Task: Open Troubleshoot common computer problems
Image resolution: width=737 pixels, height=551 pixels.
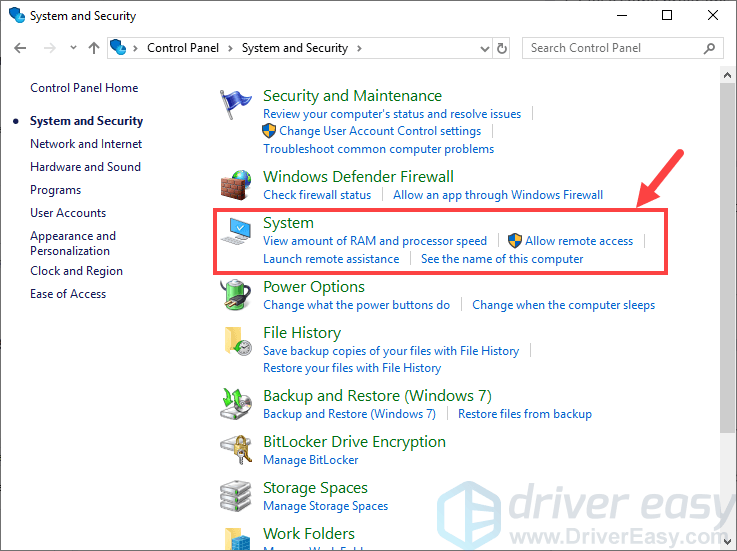Action: click(378, 149)
